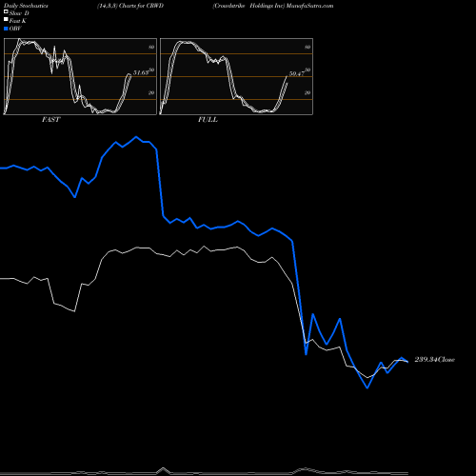Click the 51.63 value in FAST chart
This screenshot has height=476, width=476.
point(141,72)
